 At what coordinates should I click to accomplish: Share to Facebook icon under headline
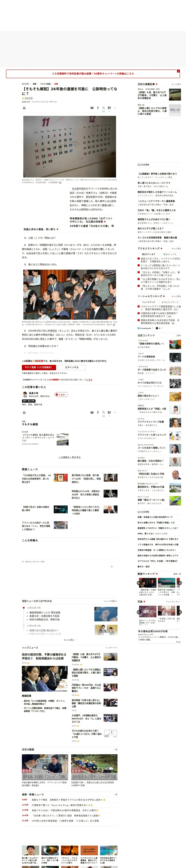coord(98,108)
